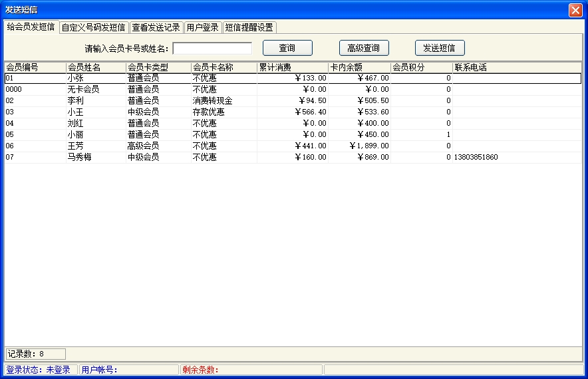Click the 会员姓名 column header
Image resolution: width=588 pixels, height=379 pixels.
(x=96, y=67)
